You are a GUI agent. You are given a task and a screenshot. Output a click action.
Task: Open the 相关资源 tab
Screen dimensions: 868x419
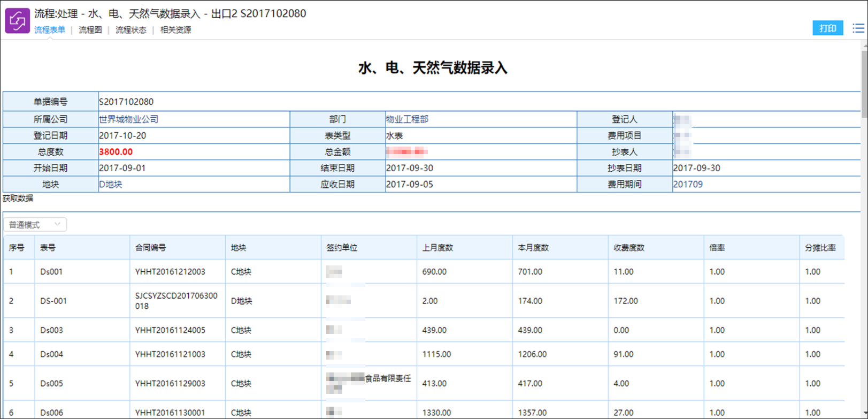(x=176, y=30)
